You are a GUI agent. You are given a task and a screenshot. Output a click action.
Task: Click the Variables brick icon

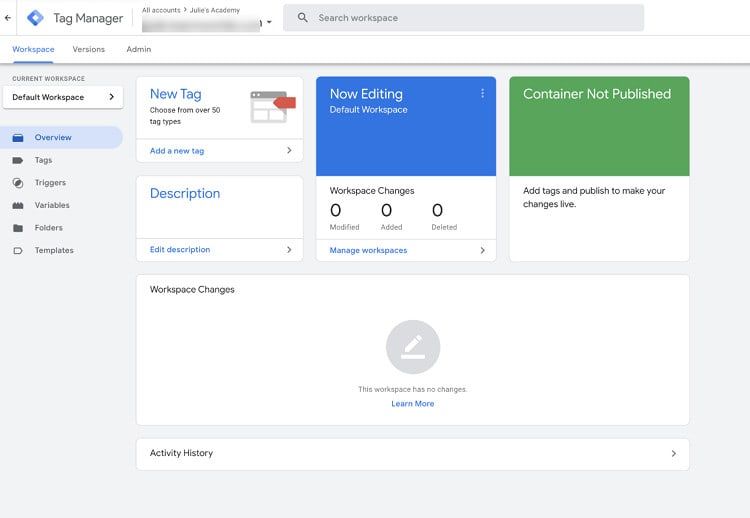[18, 205]
